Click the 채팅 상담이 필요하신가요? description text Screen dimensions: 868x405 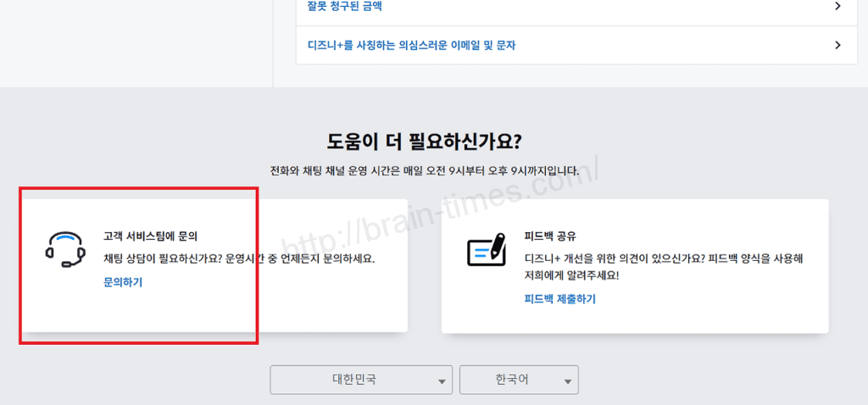click(x=238, y=258)
